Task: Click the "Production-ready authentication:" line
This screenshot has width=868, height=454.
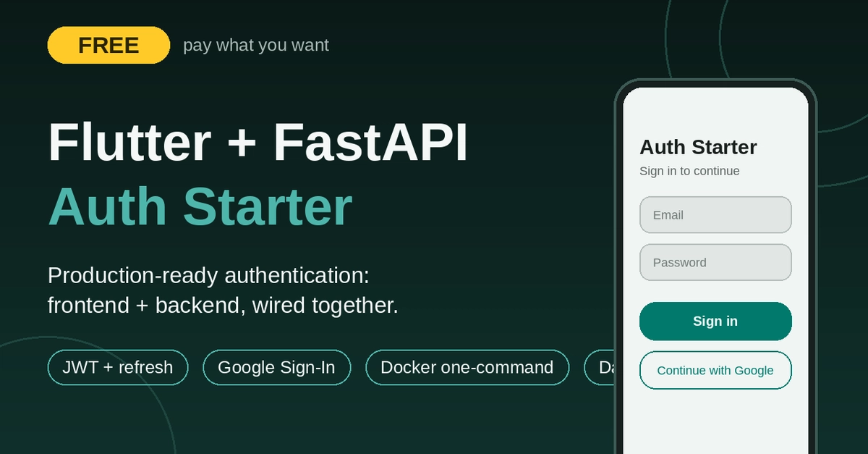Action: 208,276
